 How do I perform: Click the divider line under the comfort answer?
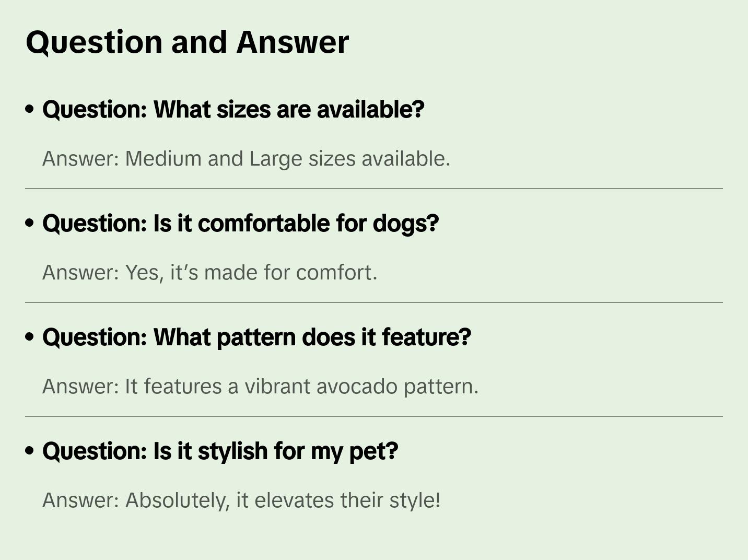[374, 302]
